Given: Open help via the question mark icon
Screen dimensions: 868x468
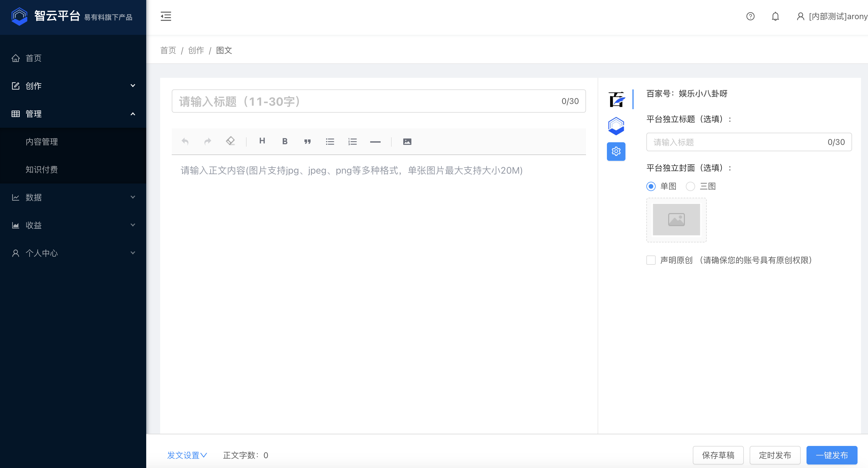Looking at the screenshot, I should click(750, 16).
